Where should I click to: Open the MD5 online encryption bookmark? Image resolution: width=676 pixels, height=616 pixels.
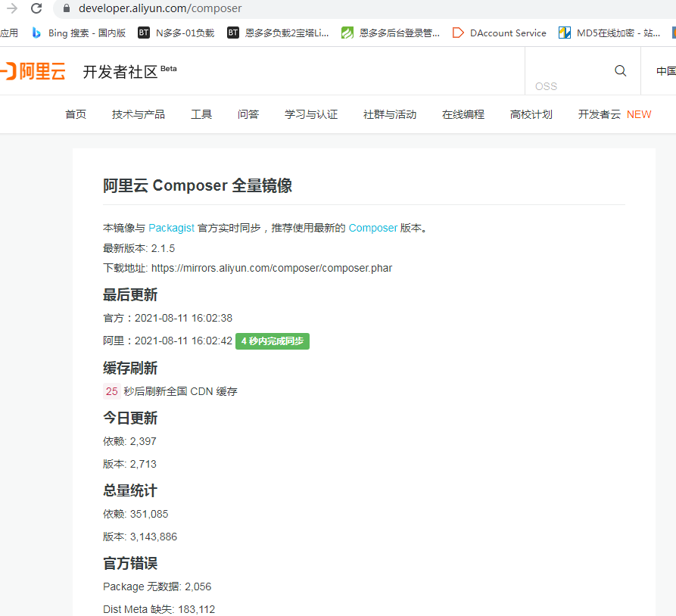click(609, 33)
